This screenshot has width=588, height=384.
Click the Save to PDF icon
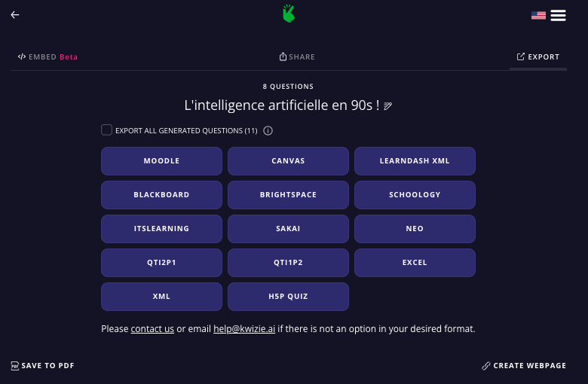pos(15,366)
